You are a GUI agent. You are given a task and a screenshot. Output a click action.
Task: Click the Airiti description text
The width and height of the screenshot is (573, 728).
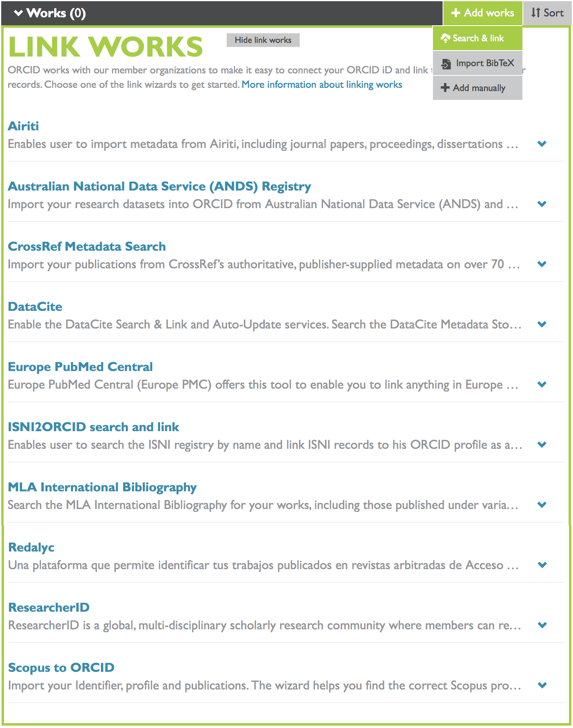(x=263, y=144)
